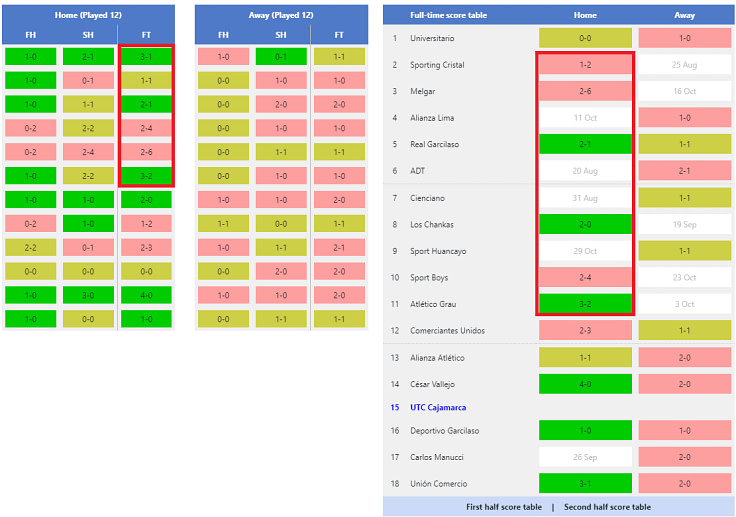Click Alianza Lima home fixture date 11 Oct
This screenshot has height=517, width=736.
coord(585,118)
